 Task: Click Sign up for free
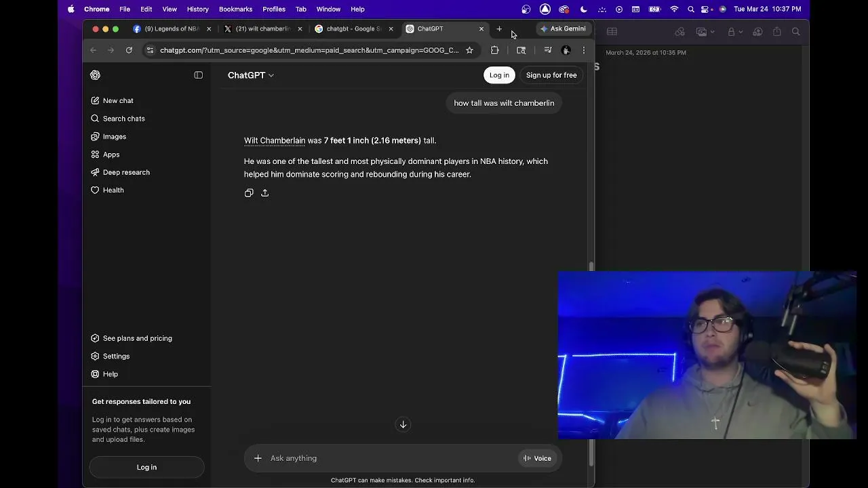pos(551,75)
